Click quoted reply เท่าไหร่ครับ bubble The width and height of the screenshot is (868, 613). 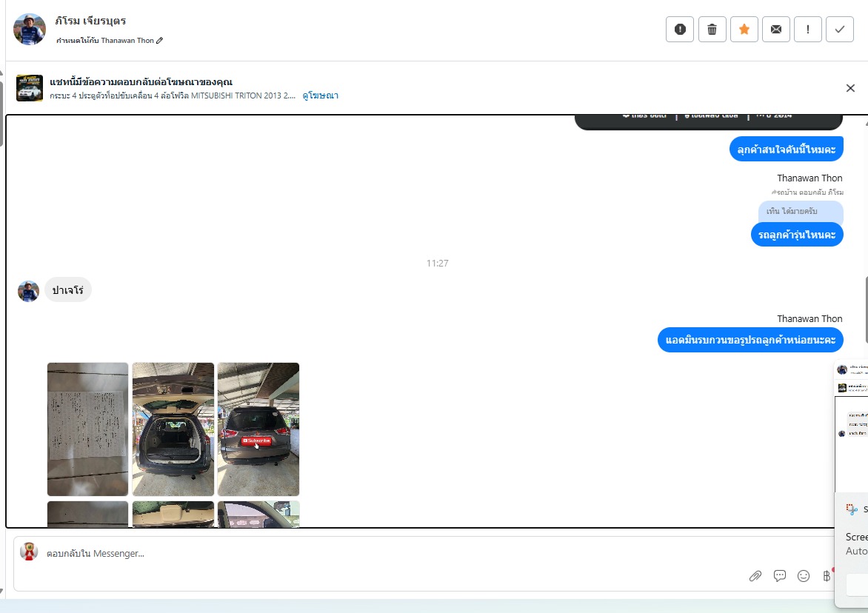click(801, 211)
